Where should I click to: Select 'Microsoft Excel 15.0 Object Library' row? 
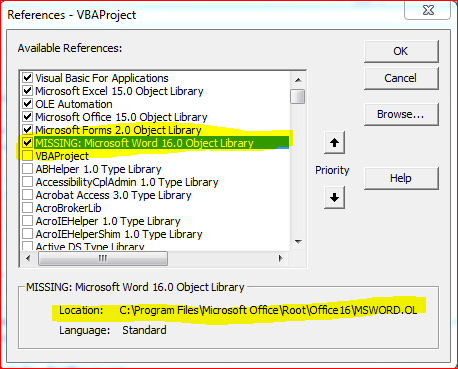119,91
